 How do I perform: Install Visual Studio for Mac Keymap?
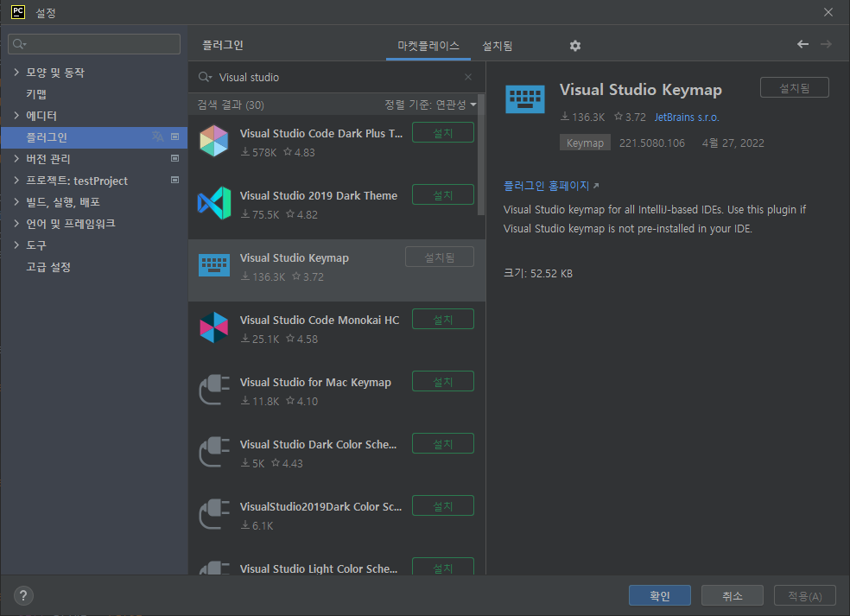(443, 381)
